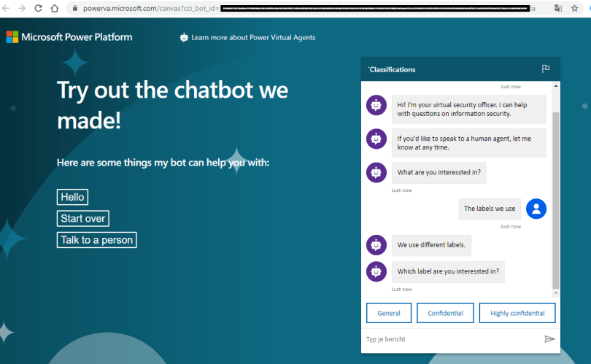Pick the General label option
Screen dimensions: 591x364
pos(389,313)
